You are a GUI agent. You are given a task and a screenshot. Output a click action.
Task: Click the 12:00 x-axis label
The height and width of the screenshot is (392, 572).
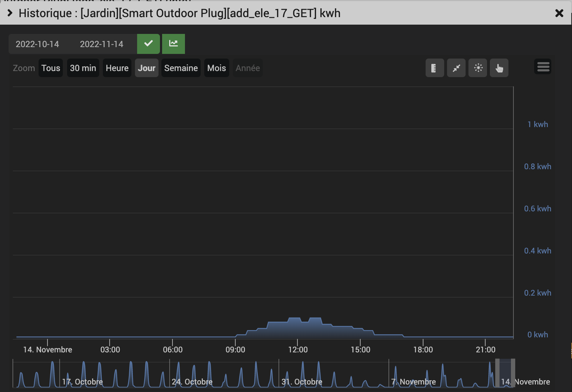pos(298,350)
